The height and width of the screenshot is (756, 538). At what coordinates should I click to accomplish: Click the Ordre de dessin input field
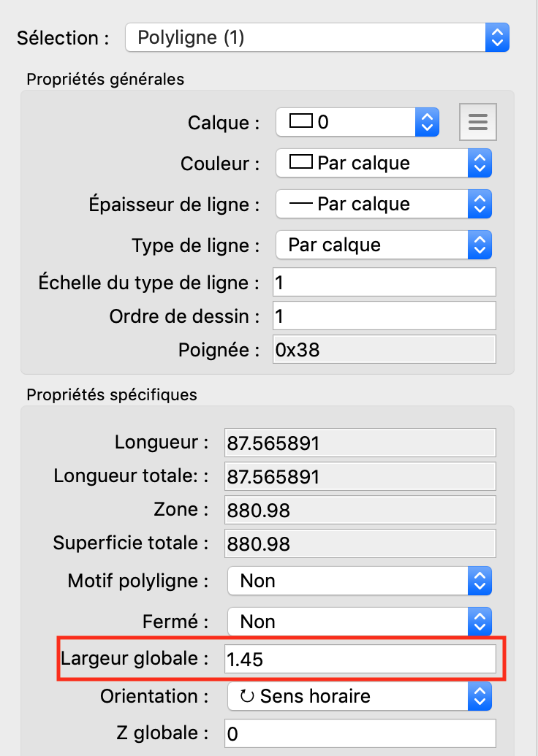(x=384, y=316)
